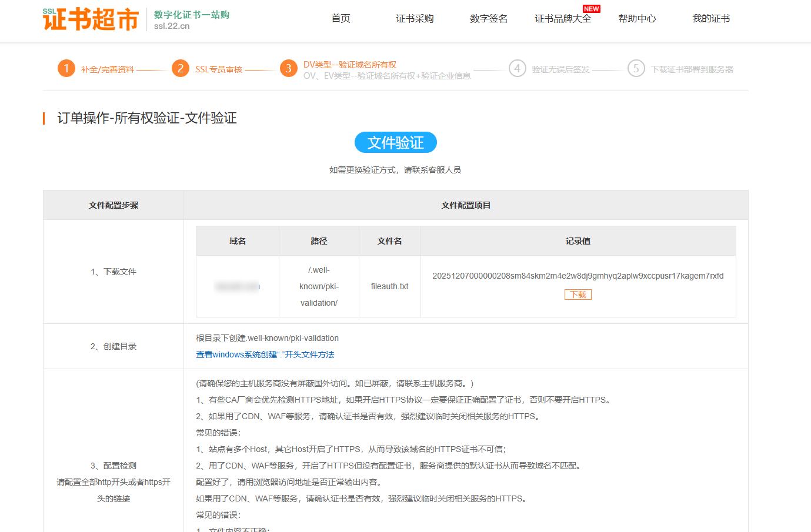Click the fileauth.txt file name cell

tap(389, 286)
